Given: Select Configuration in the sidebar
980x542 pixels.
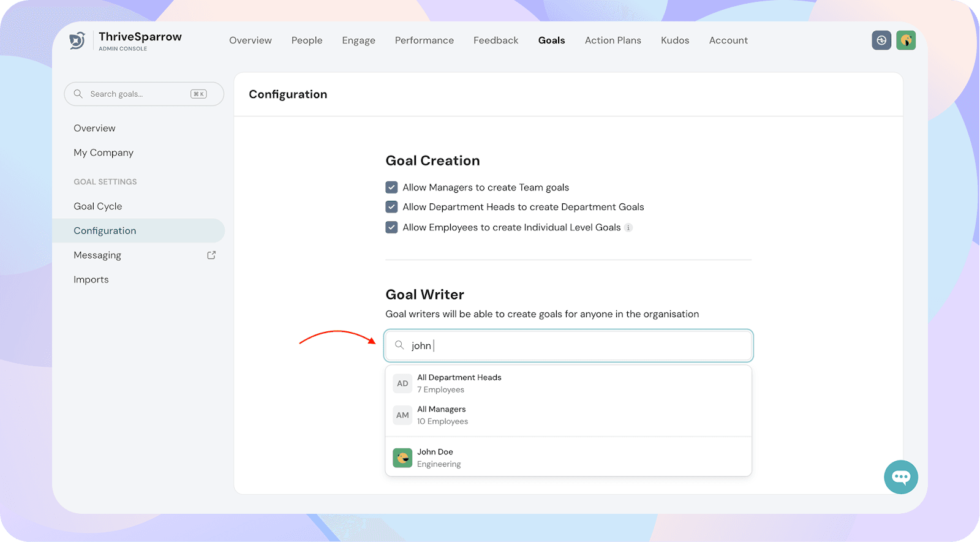Looking at the screenshot, I should click(x=138, y=231).
